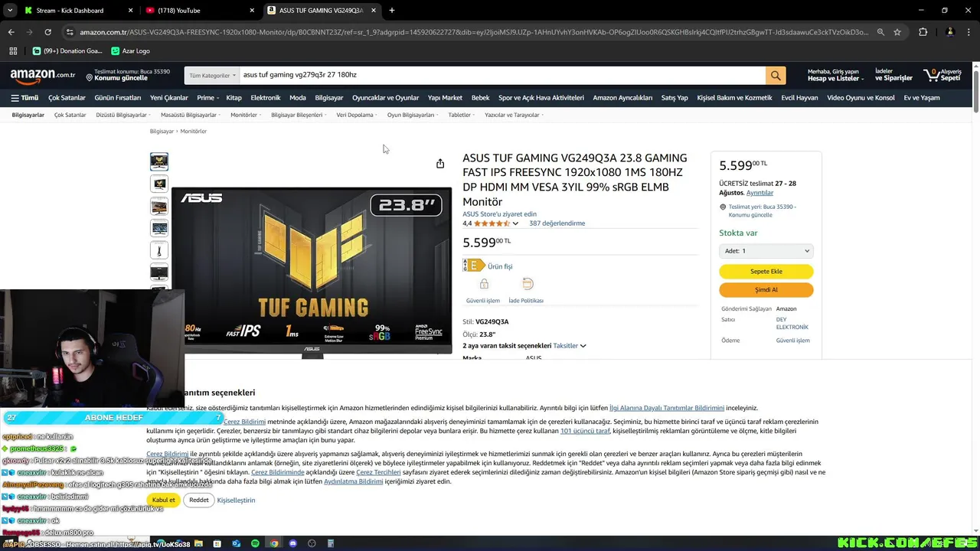Click the Amazon.com.tr logo
This screenshot has width=980, height=551.
coord(43,75)
